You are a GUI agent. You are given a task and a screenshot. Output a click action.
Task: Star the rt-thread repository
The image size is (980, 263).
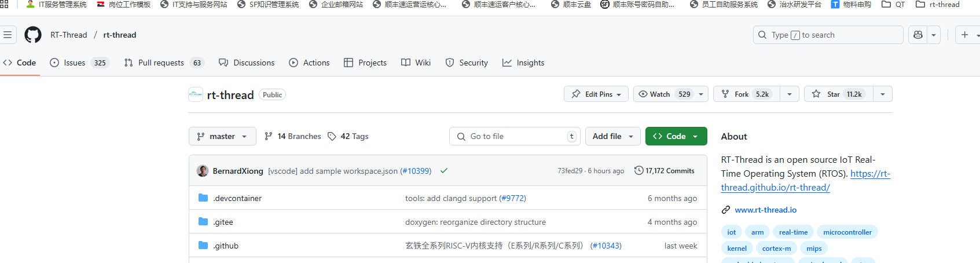coord(838,94)
